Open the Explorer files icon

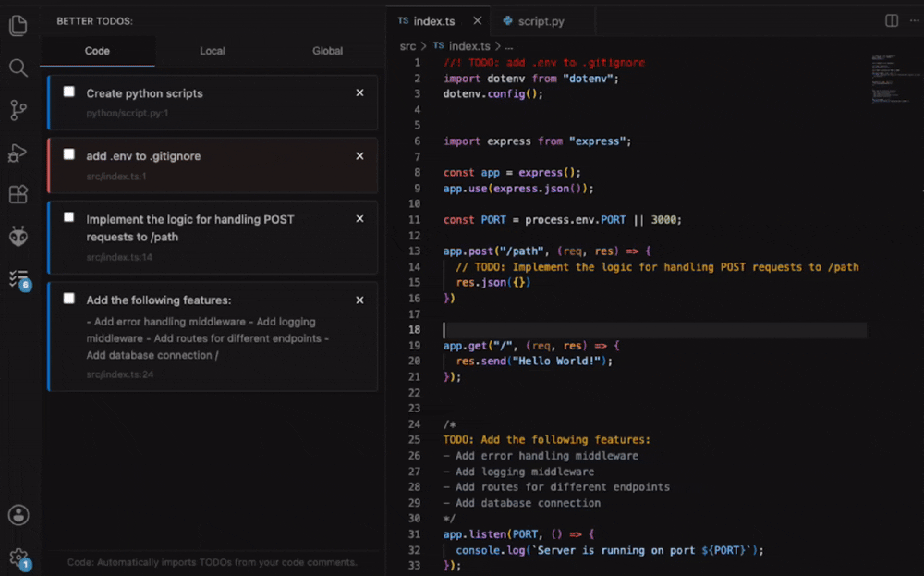click(18, 25)
